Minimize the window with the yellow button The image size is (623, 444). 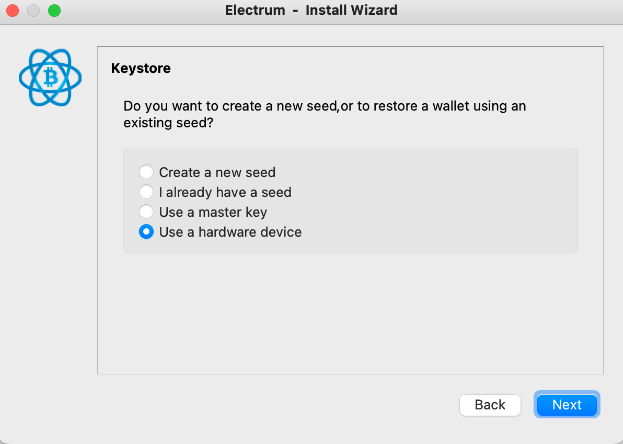(x=34, y=11)
